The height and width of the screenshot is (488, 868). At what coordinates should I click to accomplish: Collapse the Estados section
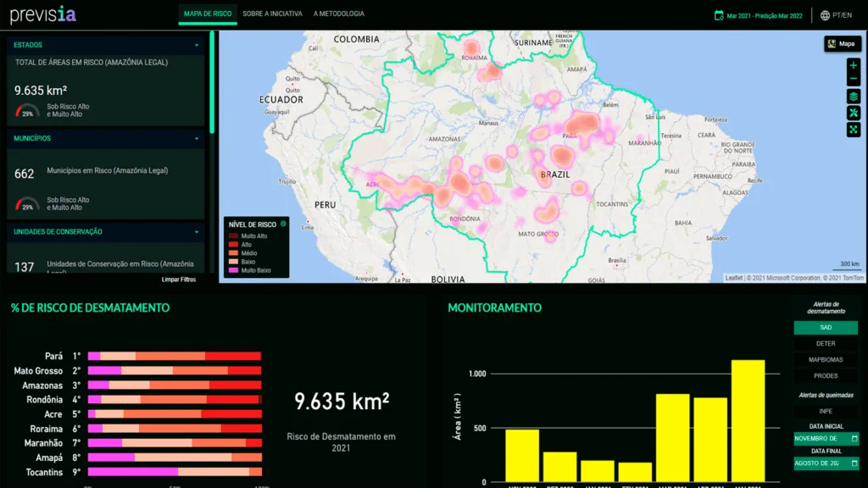pyautogui.click(x=197, y=46)
